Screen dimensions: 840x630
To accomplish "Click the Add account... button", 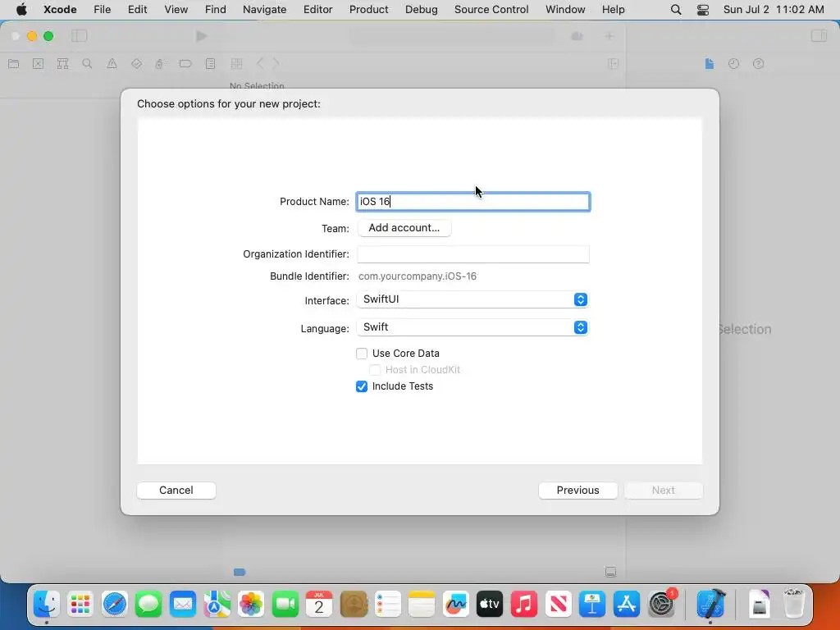I will pos(404,228).
